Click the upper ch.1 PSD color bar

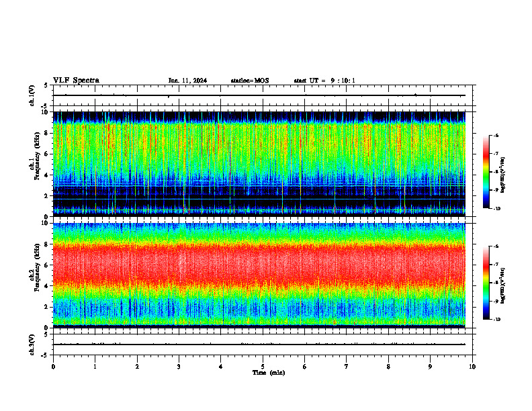pyautogui.click(x=486, y=172)
